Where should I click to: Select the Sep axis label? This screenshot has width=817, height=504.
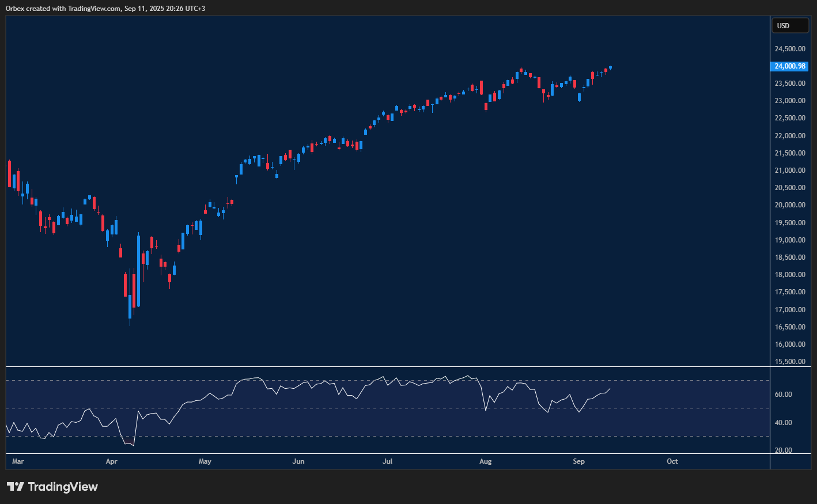[579, 461]
